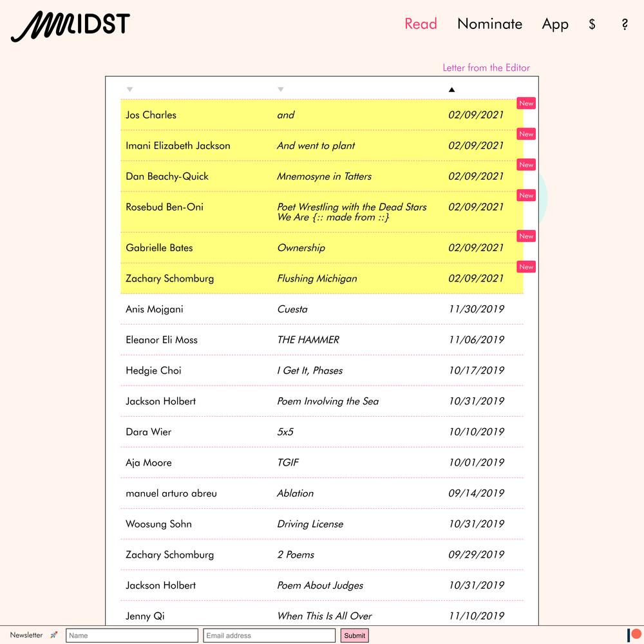Click the Newsletter label in footer
The image size is (644, 644).
26,635
